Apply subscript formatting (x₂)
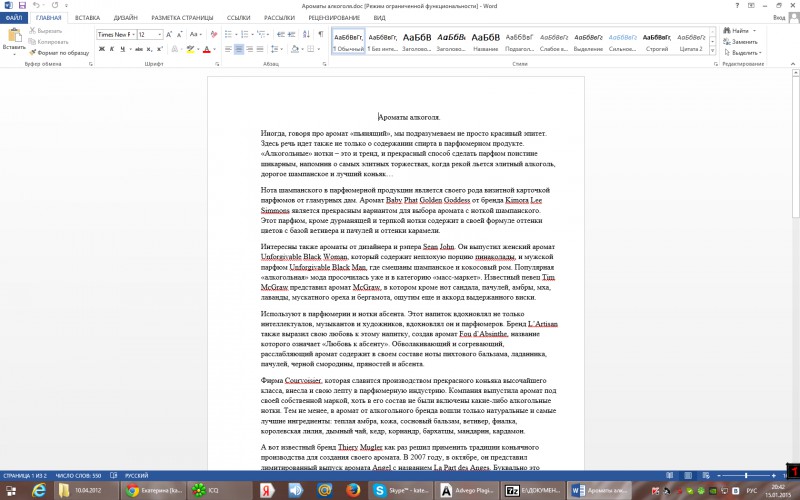 pyautogui.click(x=149, y=49)
